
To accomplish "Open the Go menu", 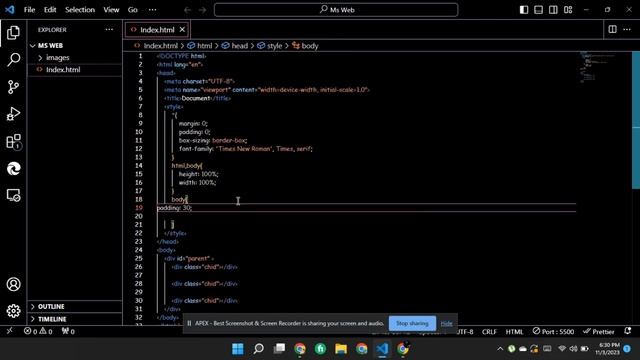I will 133,10.
